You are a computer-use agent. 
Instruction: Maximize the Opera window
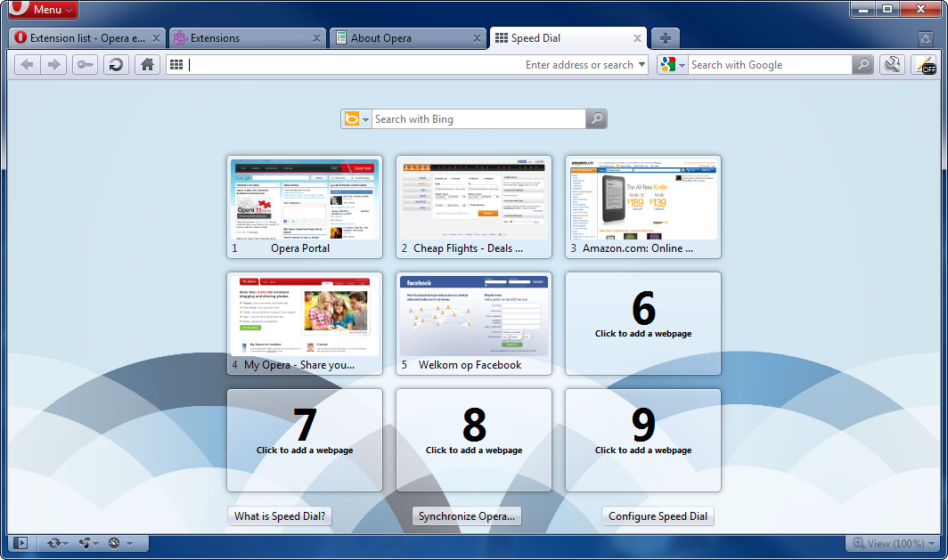[x=887, y=9]
